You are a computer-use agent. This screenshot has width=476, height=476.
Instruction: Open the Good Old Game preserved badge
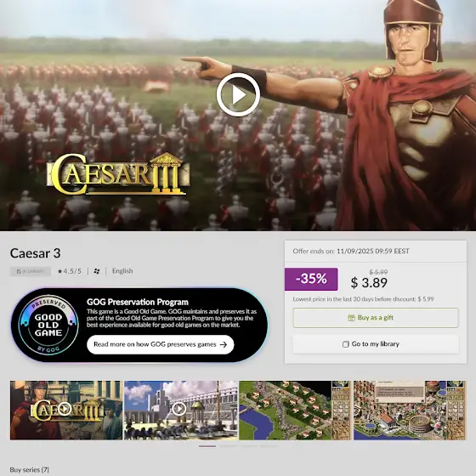click(x=48, y=325)
